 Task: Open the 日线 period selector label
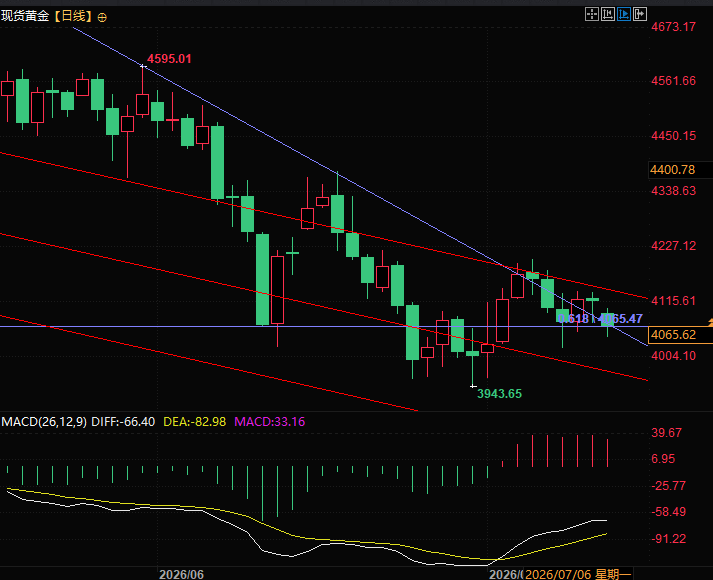(x=73, y=16)
